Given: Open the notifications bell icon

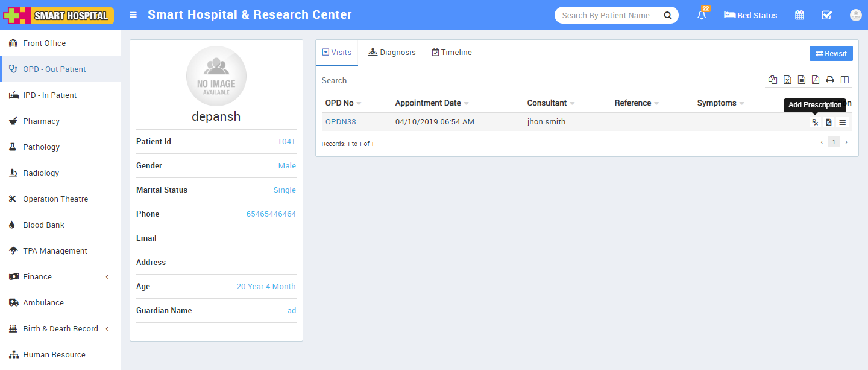Looking at the screenshot, I should (x=702, y=16).
